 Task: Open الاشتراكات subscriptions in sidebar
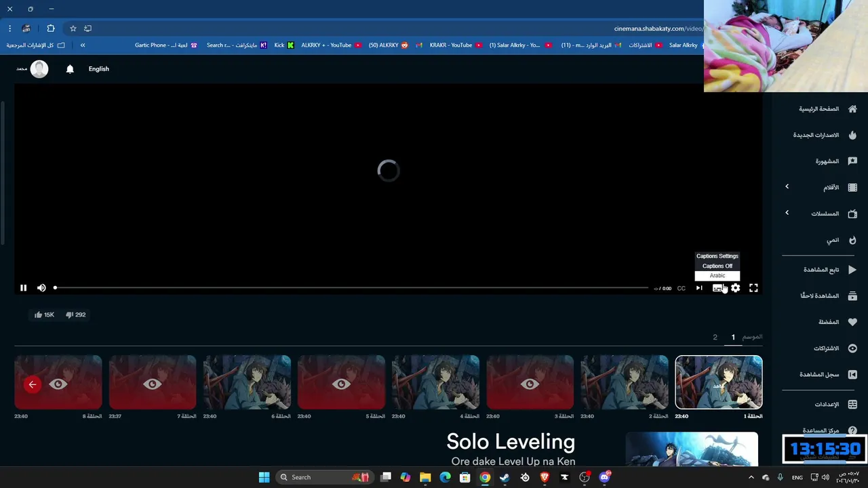pos(835,348)
